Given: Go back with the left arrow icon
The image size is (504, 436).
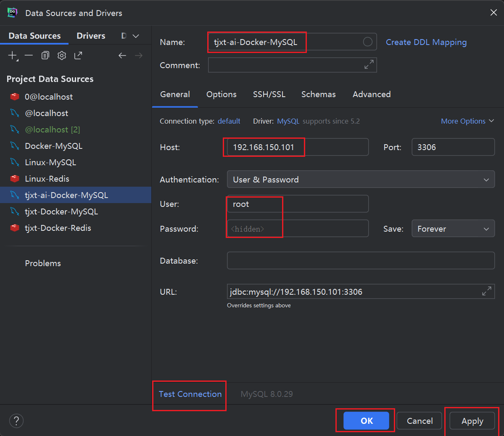Looking at the screenshot, I should 122,55.
